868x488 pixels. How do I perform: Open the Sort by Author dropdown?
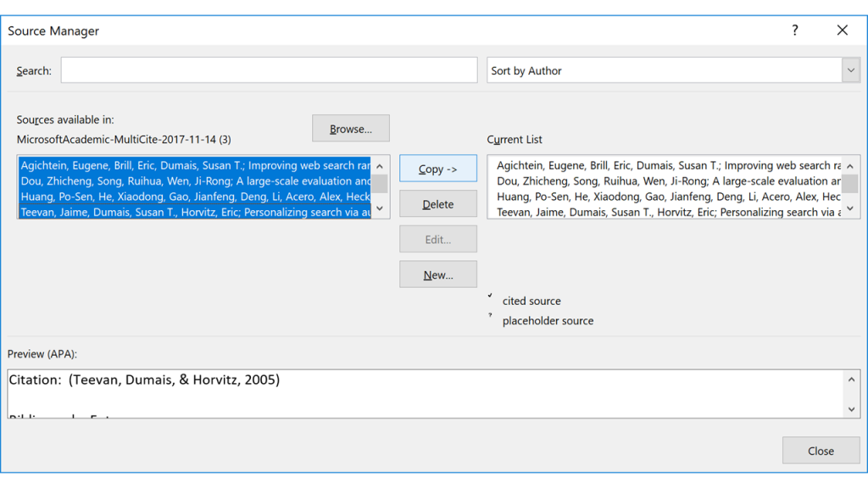670,70
